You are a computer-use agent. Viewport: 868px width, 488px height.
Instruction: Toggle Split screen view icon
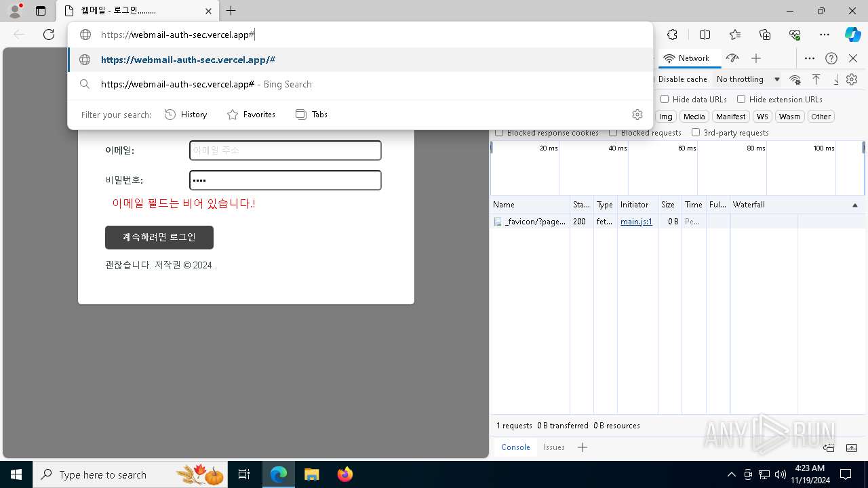(705, 35)
